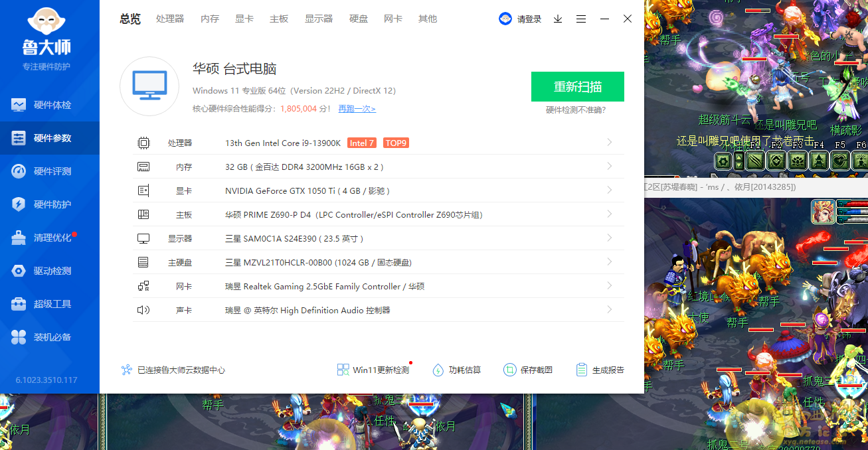
Task: Open 硬件评测 in the sidebar
Action: (x=50, y=171)
